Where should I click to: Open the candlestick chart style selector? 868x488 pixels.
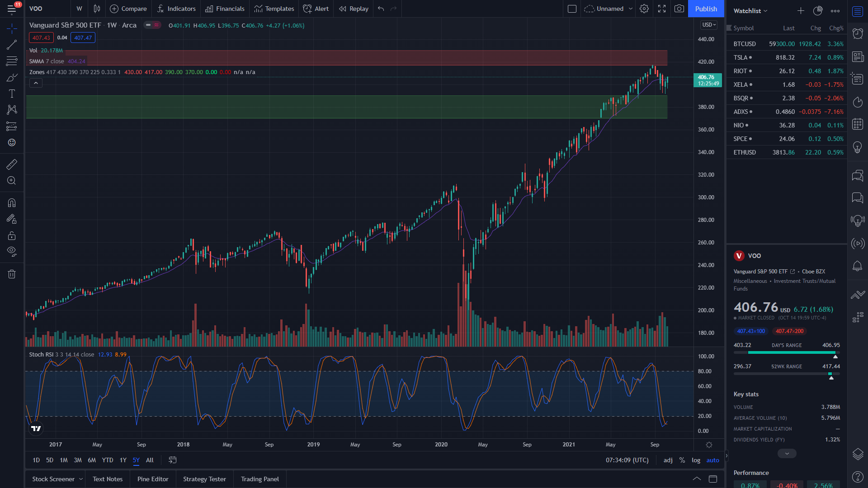(x=97, y=9)
